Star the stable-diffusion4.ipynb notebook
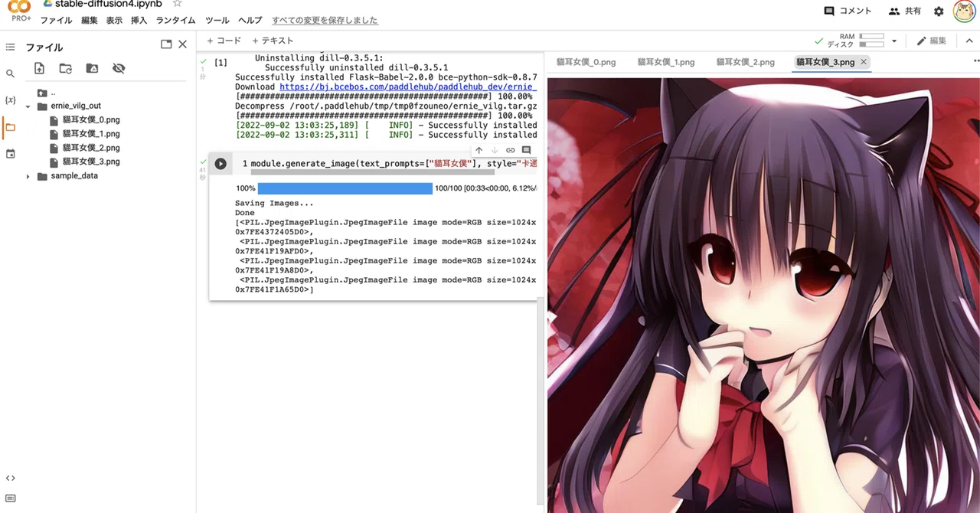Image resolution: width=980 pixels, height=513 pixels. point(178,4)
